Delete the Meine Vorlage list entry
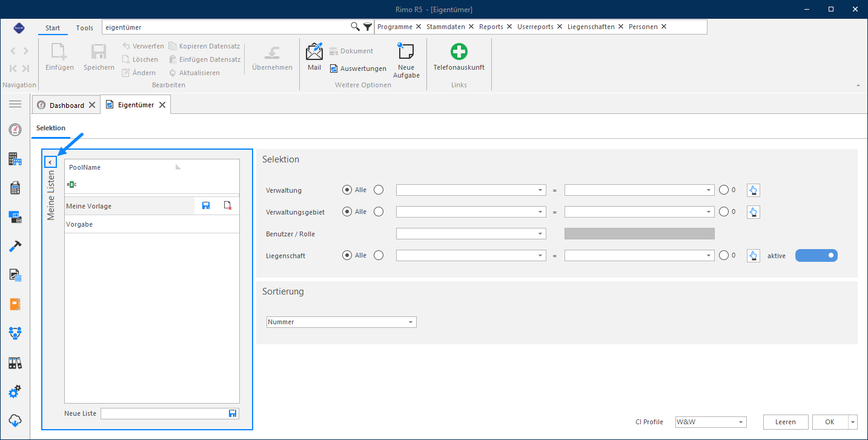868x440 pixels. pyautogui.click(x=228, y=206)
